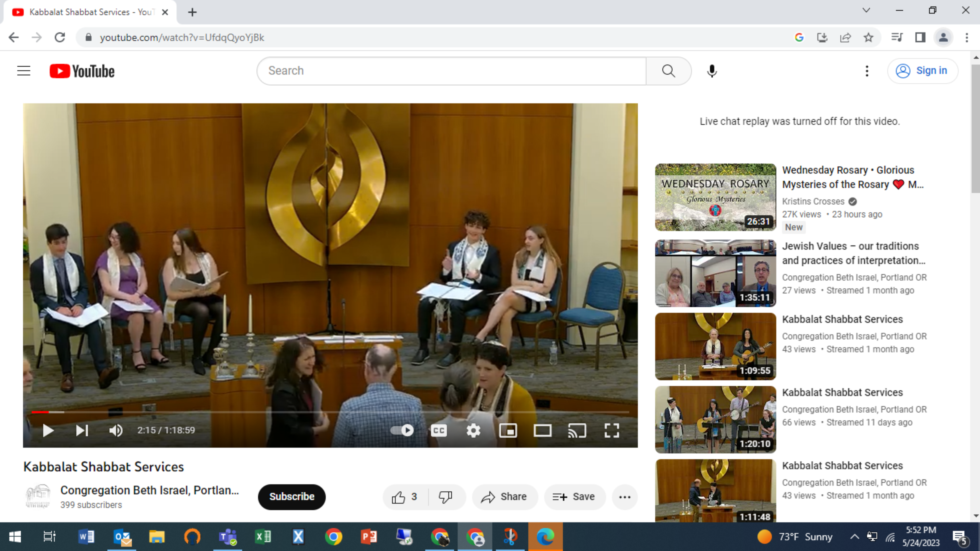980x551 pixels.
Task: Mute the video volume speaker icon
Action: pyautogui.click(x=116, y=431)
